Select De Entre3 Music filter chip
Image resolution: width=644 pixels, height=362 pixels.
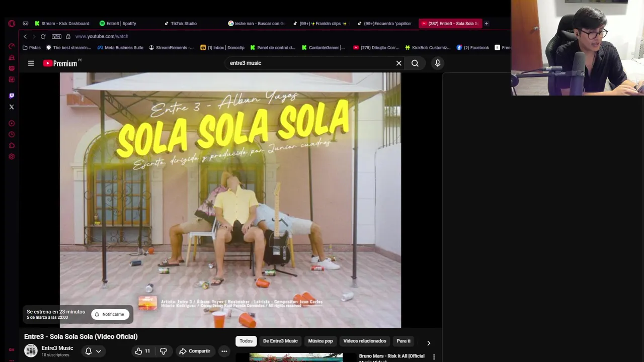[x=280, y=341]
